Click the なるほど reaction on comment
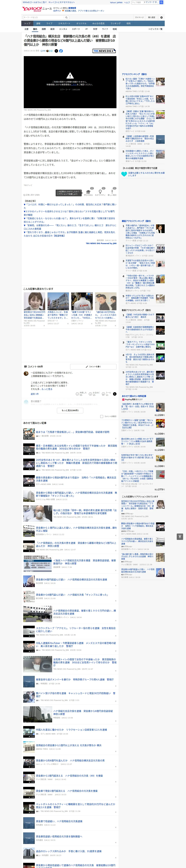 pos(91,394)
